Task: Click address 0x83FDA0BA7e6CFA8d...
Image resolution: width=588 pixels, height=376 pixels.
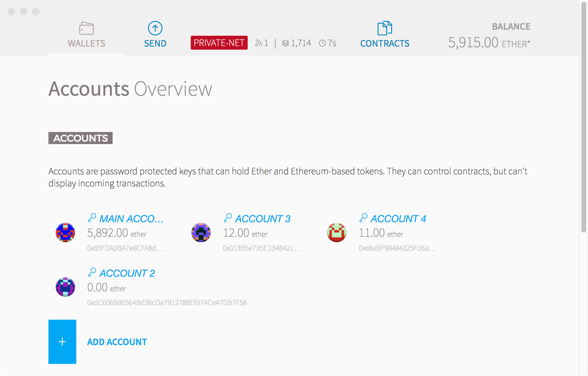Action: [x=125, y=248]
